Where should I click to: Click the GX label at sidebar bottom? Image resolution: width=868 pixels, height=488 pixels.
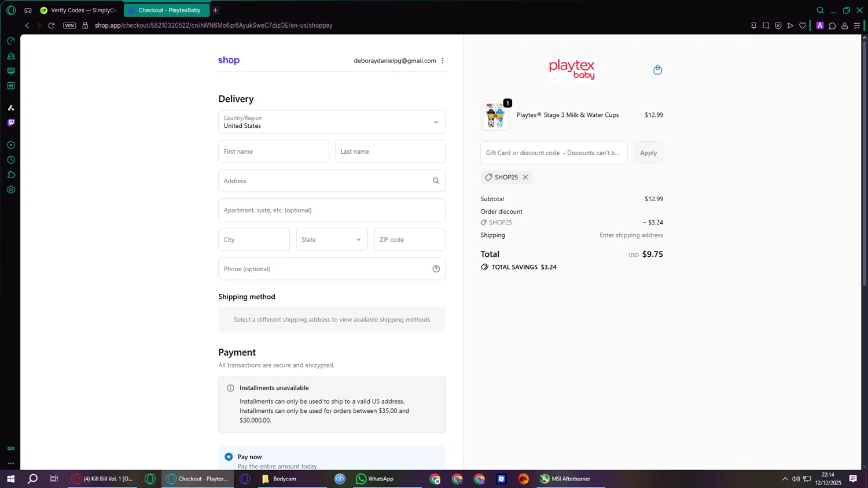[11, 449]
